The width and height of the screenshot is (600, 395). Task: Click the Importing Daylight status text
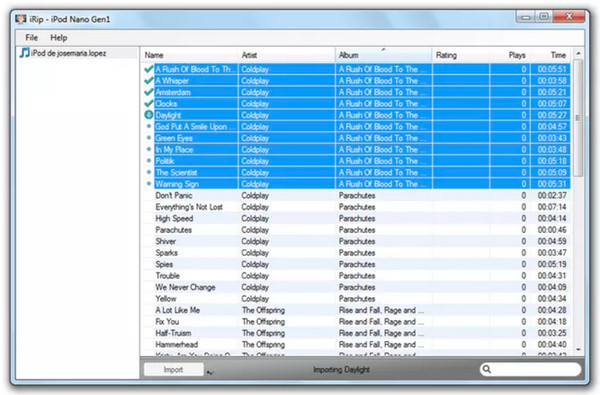click(x=341, y=370)
